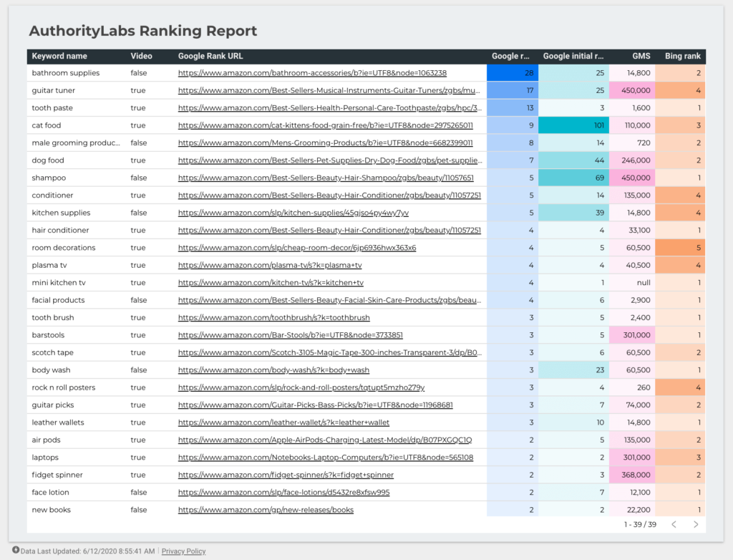The height and width of the screenshot is (560, 733).
Task: Open the Privacy Policy link
Action: [183, 551]
